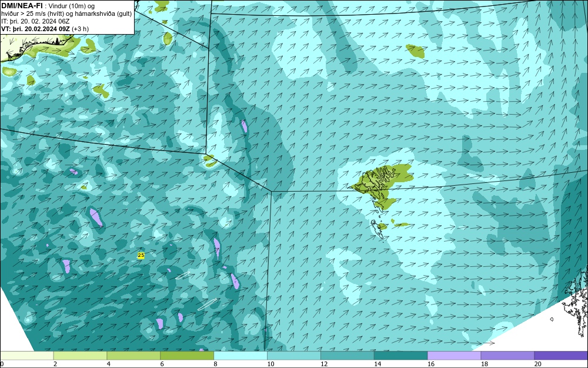This screenshot has width=588, height=368.
Task: Click the legend number 16
Action: (431, 364)
